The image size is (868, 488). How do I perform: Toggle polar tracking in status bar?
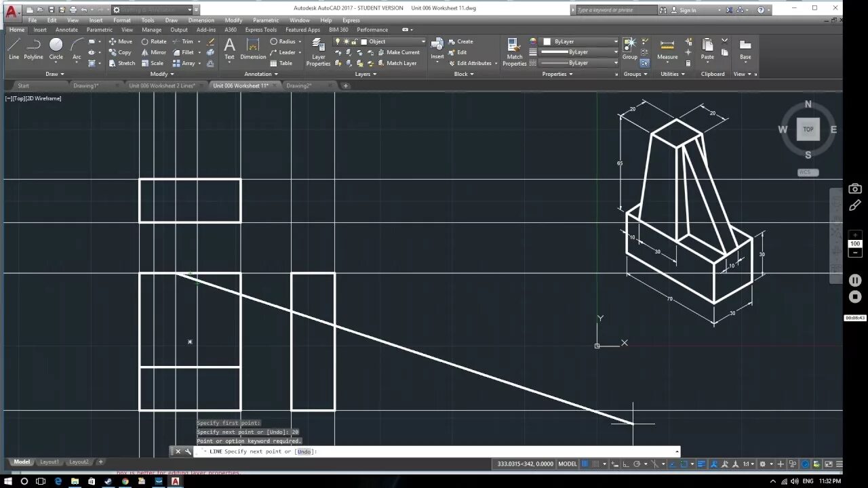coord(637,464)
